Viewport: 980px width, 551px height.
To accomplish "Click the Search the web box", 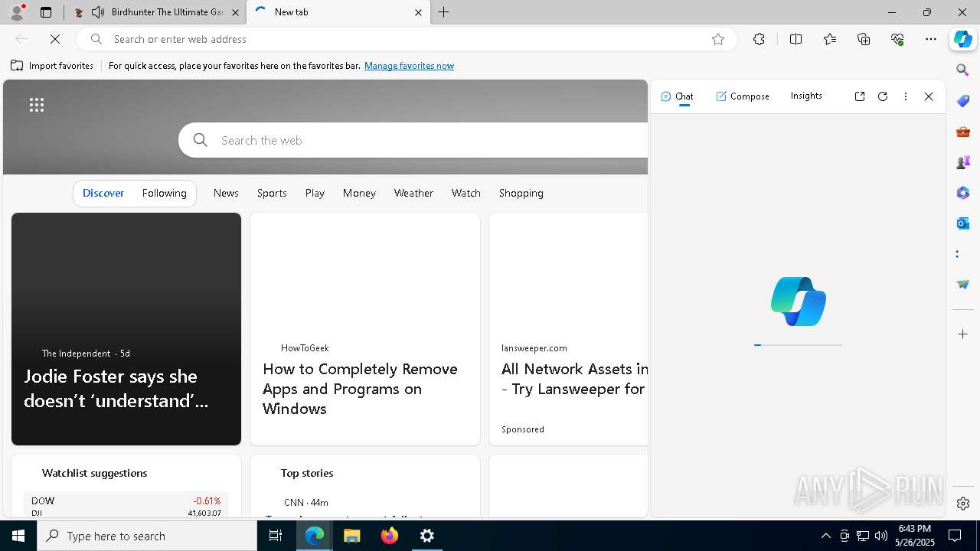I will 413,140.
